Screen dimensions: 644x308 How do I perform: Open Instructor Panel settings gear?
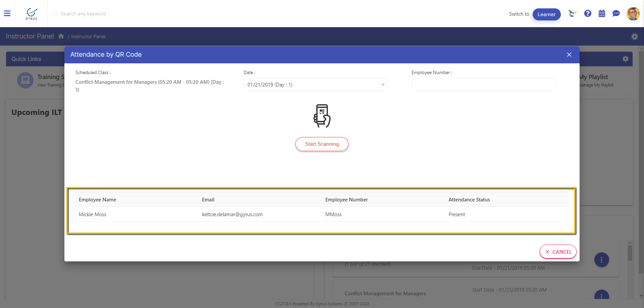click(x=634, y=37)
